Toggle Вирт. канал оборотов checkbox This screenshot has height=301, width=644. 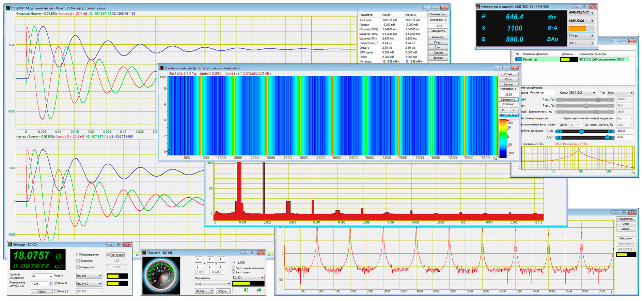pyautogui.click(x=234, y=268)
